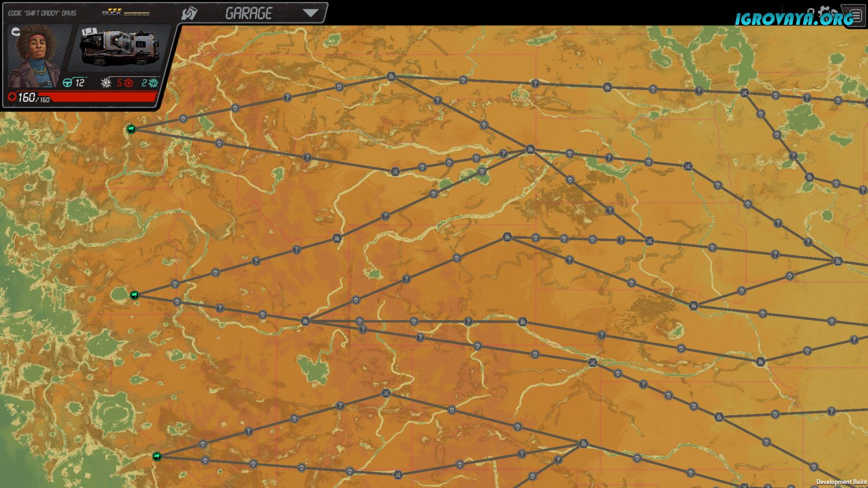Expand the Garage dropdown arrow

point(311,13)
